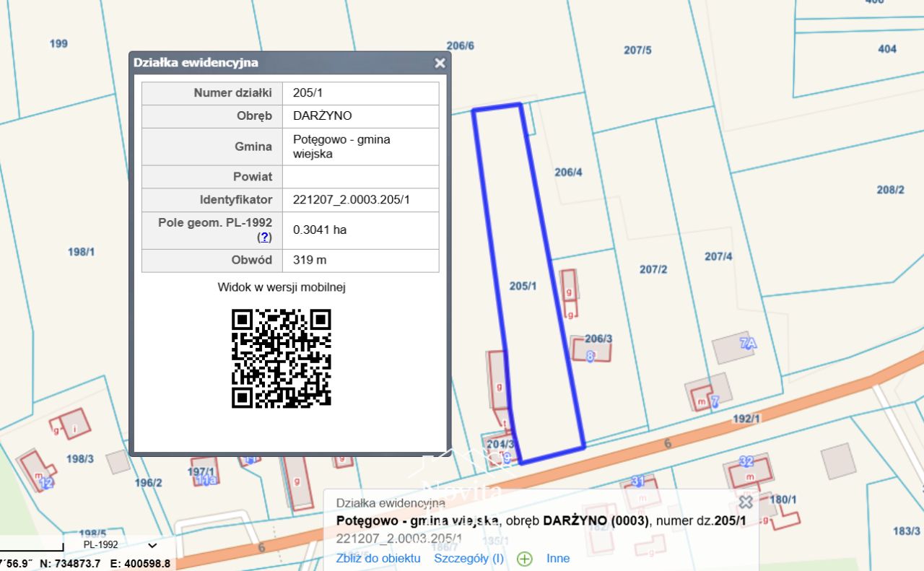The width and height of the screenshot is (924, 571).
Task: Click parcel label 198/3 on map
Action: [79, 458]
